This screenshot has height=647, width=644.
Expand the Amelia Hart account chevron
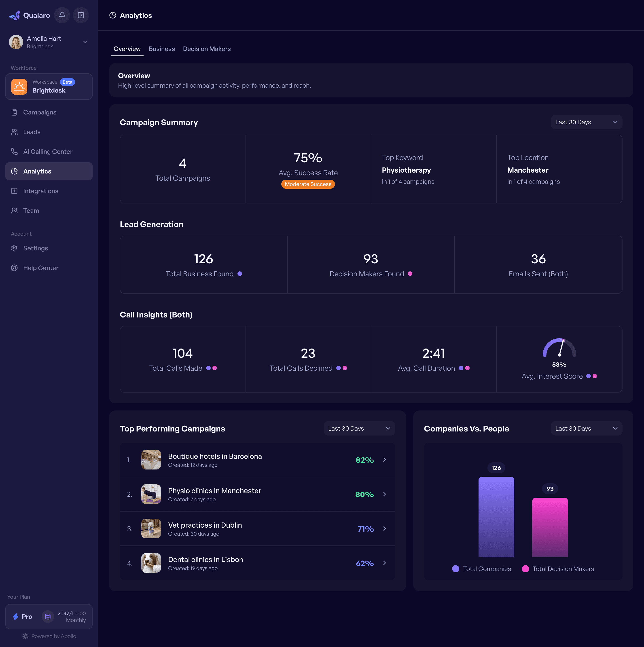85,42
